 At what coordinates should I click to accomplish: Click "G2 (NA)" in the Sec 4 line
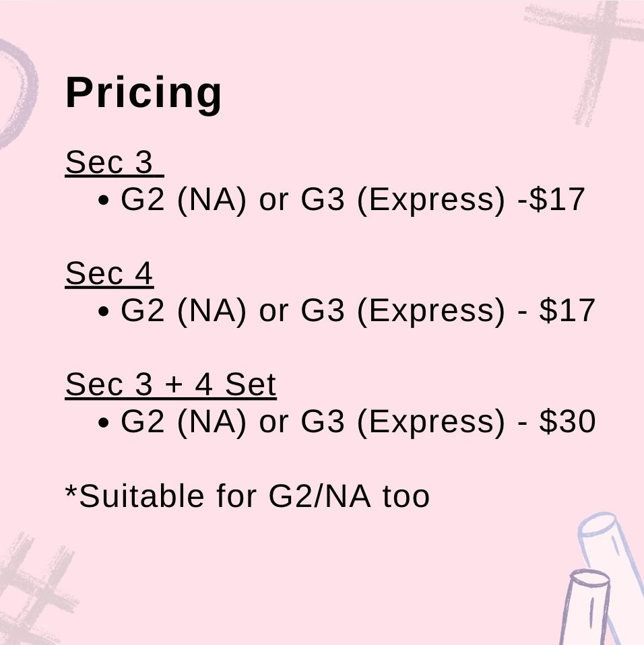183,311
